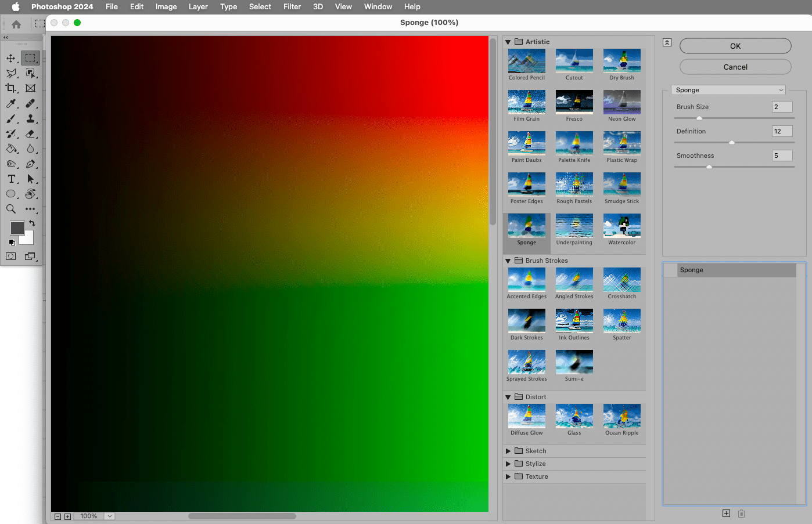Click the foreground color swatch
Screen dimensions: 812x524
pyautogui.click(x=16, y=228)
